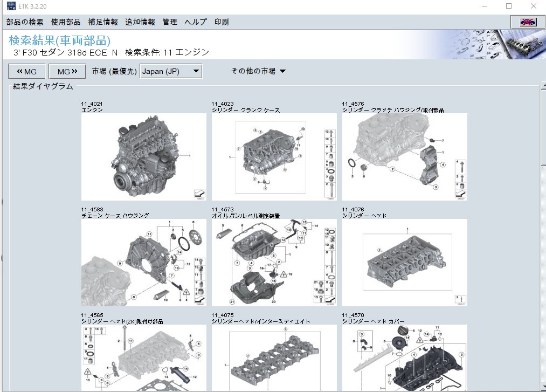Open the チェーン ケース ハウジング diagram
The width and height of the screenshot is (546, 392).
(x=143, y=263)
